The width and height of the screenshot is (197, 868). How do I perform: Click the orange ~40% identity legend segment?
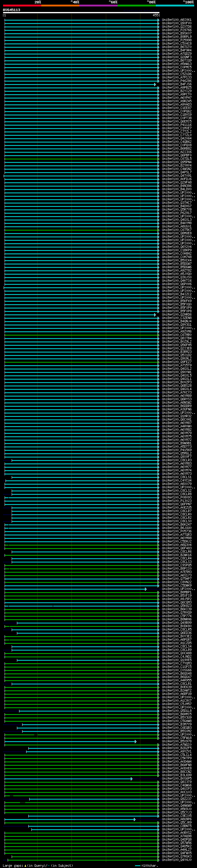pyautogui.click(x=60, y=6)
